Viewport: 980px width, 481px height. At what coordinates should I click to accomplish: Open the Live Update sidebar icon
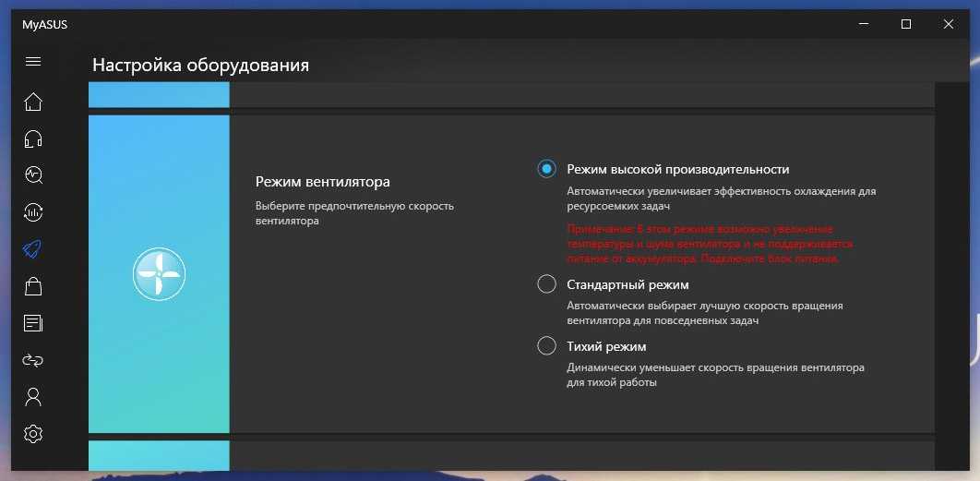[x=33, y=212]
